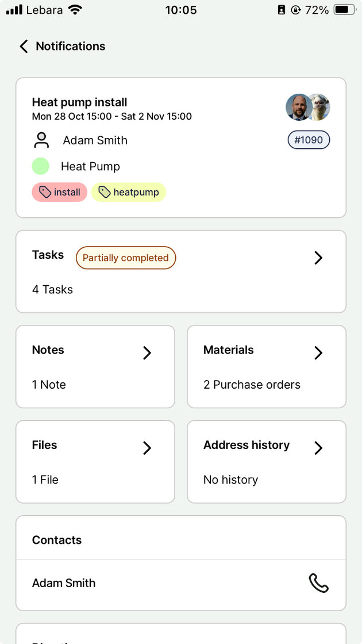This screenshot has width=362, height=644.
Task: Tap the green Heat Pump color dot
Action: click(x=40, y=167)
